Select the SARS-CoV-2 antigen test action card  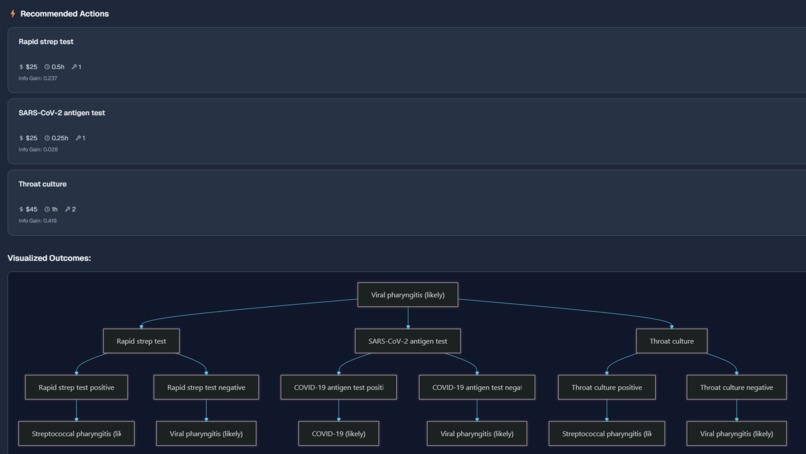[407, 131]
